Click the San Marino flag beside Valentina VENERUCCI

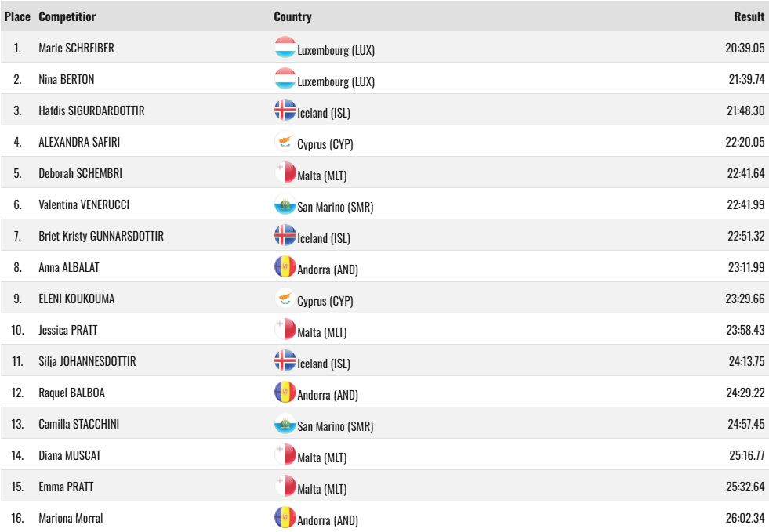click(x=285, y=204)
